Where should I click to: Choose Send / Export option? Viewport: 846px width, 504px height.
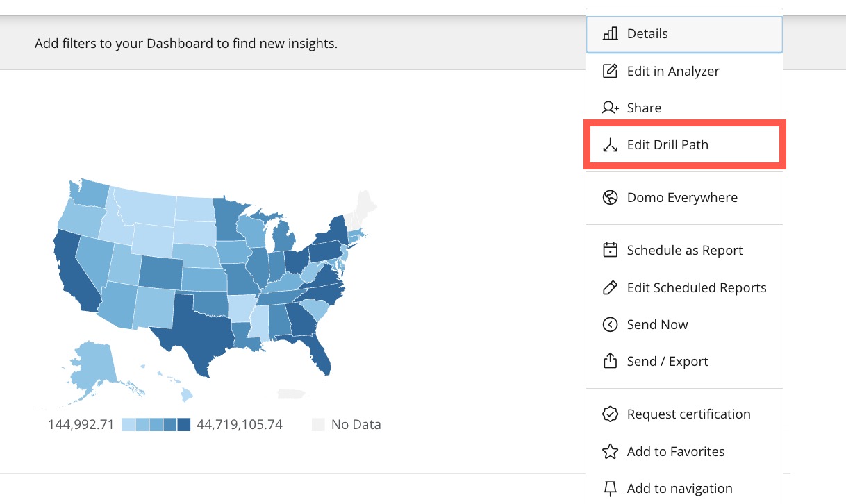[685, 361]
